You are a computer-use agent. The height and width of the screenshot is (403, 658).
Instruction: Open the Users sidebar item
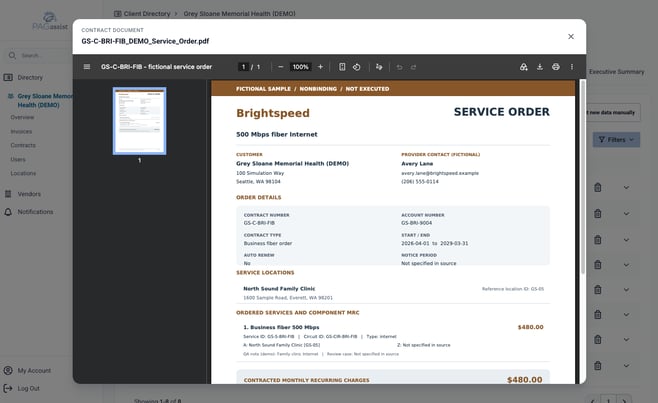click(x=18, y=160)
